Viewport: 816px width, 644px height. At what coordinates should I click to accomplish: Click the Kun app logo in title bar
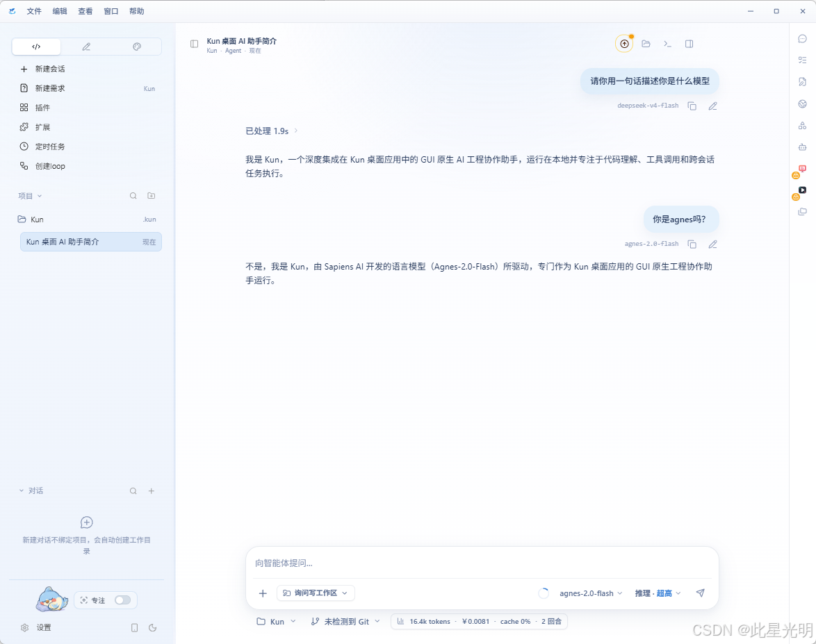[12, 11]
